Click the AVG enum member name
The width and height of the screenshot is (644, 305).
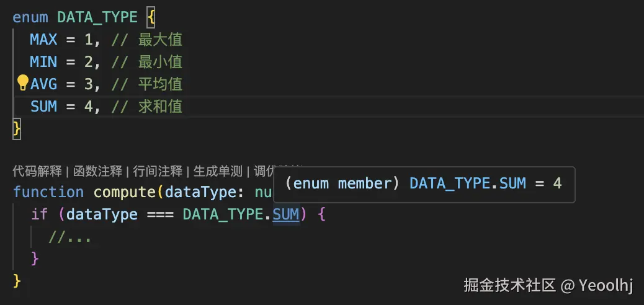click(x=44, y=84)
